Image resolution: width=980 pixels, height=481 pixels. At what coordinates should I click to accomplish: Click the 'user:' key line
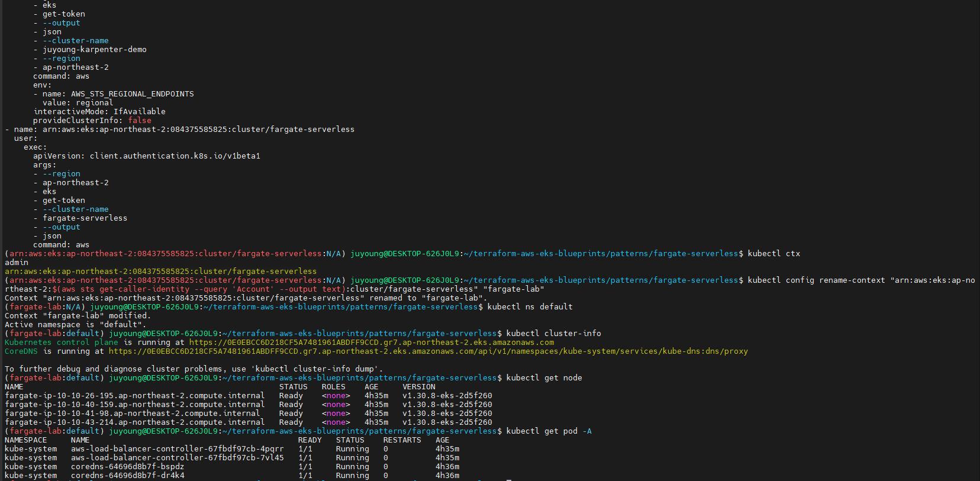(25, 138)
